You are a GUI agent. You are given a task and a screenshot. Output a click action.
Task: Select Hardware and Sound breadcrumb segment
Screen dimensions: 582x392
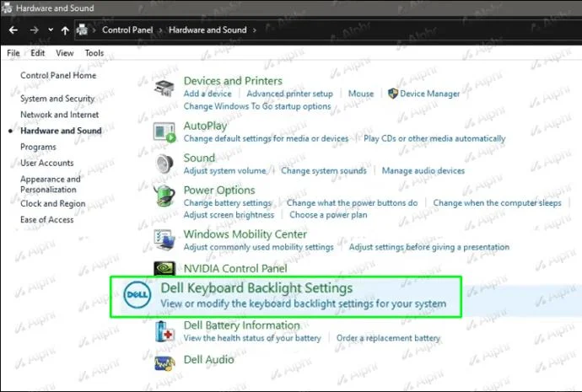tap(207, 30)
